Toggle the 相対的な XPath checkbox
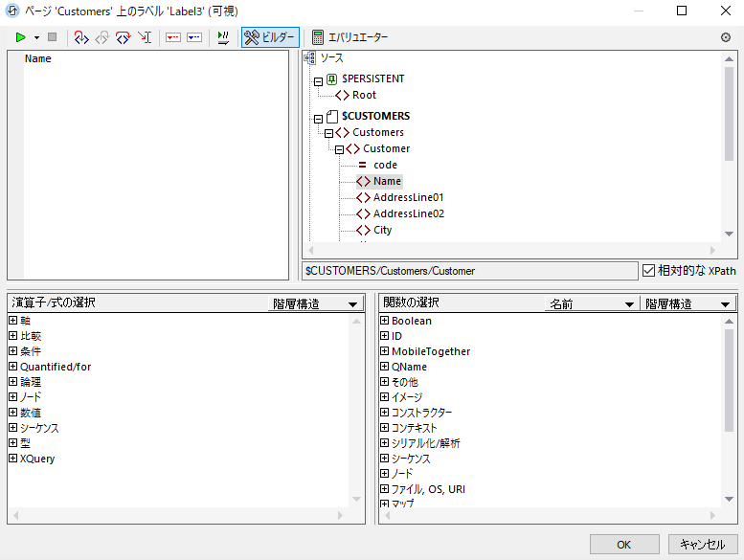 648,270
